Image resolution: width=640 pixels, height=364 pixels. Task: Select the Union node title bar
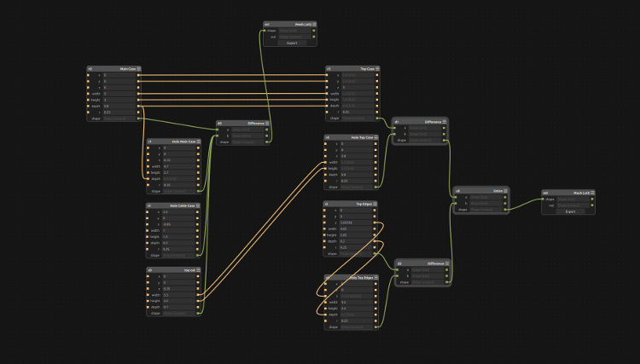480,191
